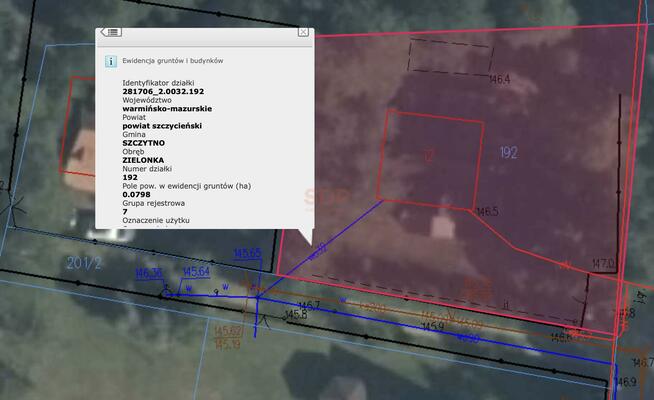The image size is (654, 400).
Task: Click the Oznaczenie użytku label
Action: point(155,219)
